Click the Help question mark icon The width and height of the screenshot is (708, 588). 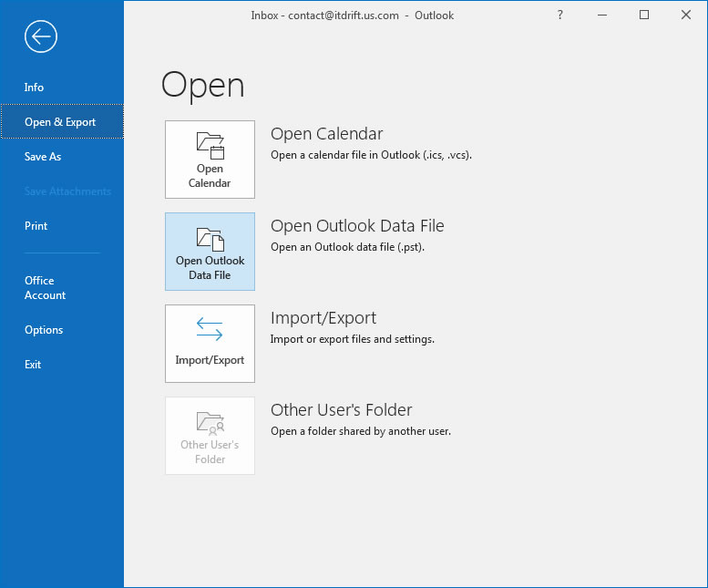click(559, 15)
